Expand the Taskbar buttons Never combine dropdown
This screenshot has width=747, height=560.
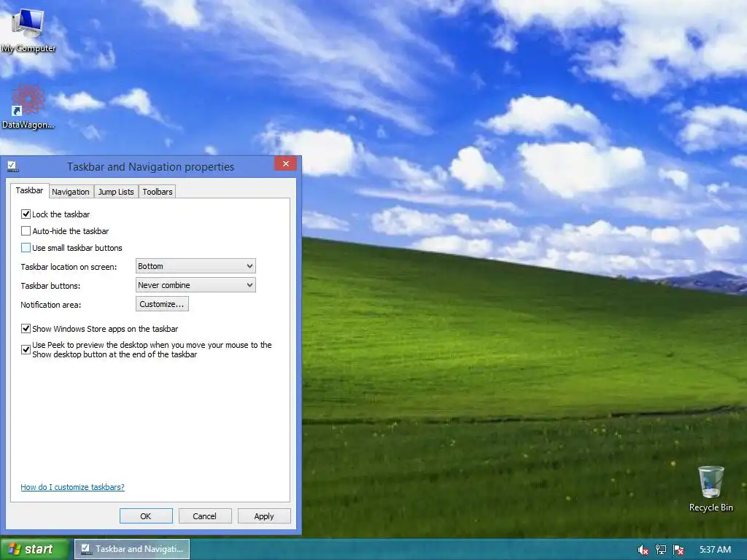(x=196, y=285)
